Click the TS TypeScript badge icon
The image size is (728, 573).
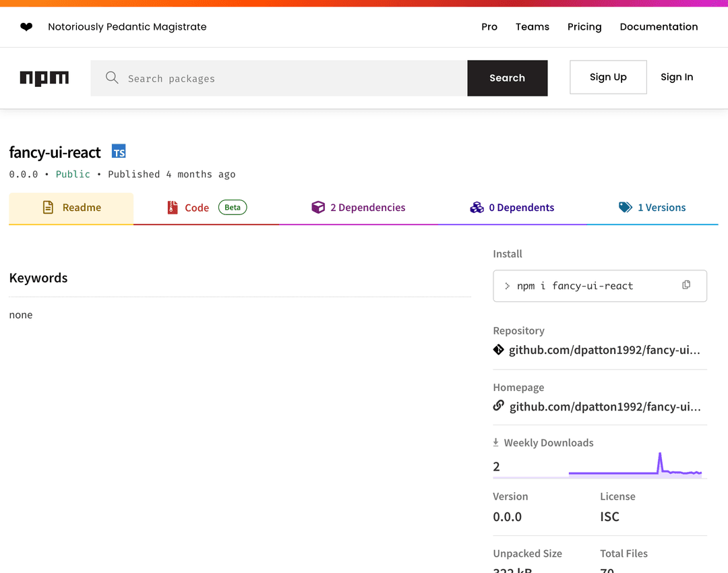pos(119,152)
